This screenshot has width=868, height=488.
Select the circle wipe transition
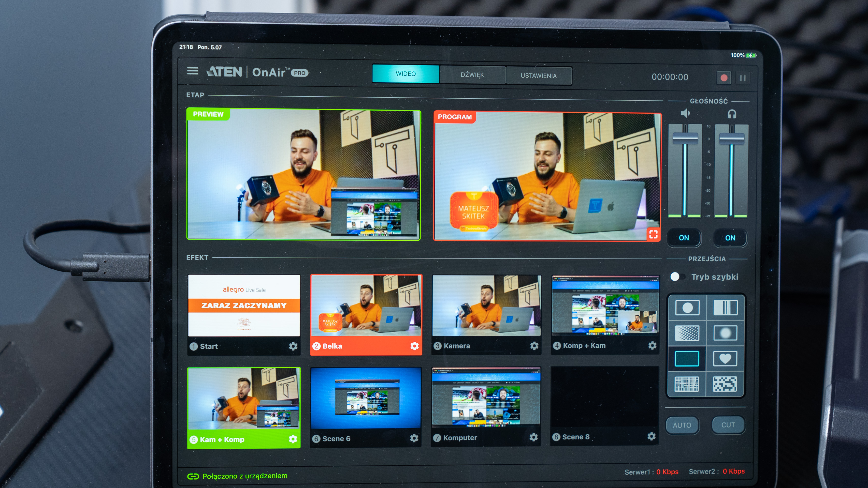click(x=687, y=307)
